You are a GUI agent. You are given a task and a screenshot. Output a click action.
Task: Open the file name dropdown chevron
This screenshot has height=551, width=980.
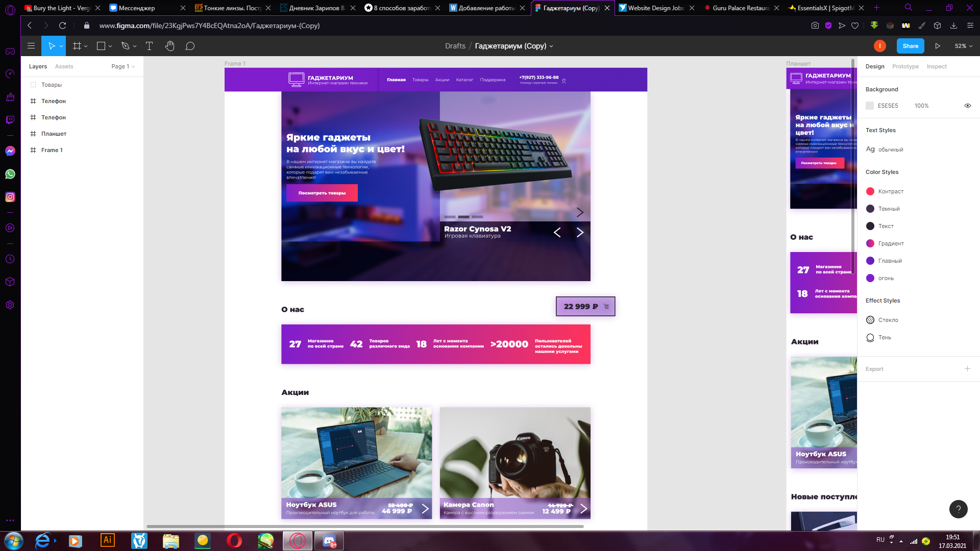(551, 46)
